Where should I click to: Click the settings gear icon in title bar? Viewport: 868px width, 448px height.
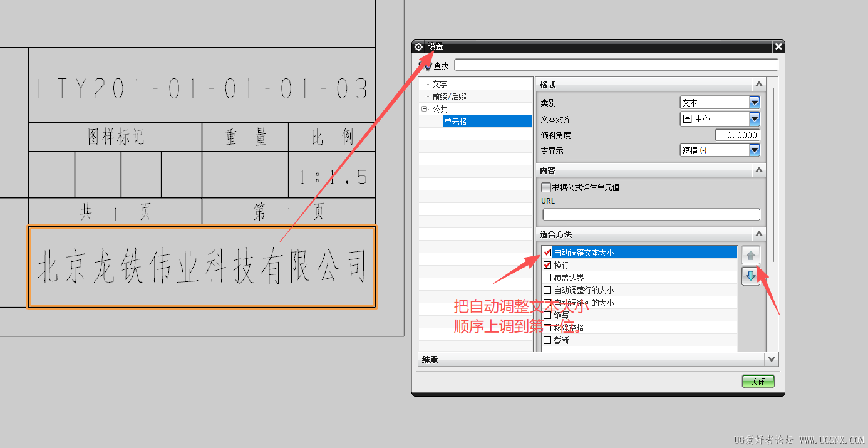pos(418,46)
